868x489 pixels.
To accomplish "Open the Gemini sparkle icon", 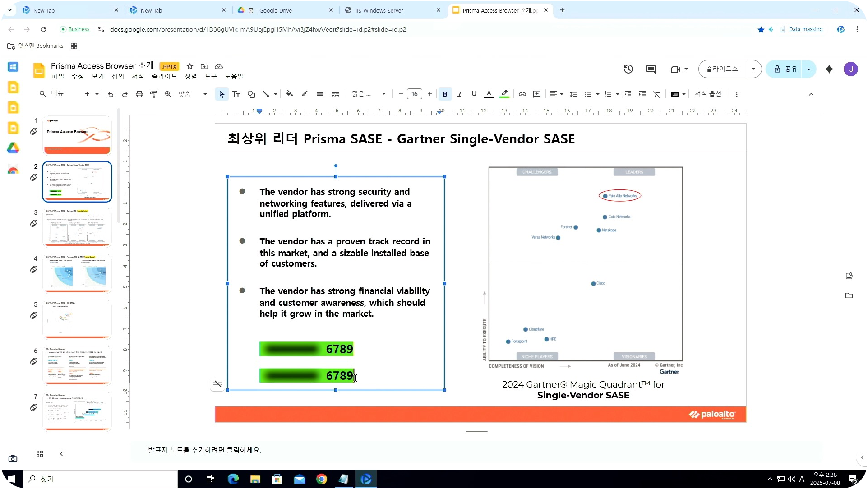I will [x=830, y=69].
